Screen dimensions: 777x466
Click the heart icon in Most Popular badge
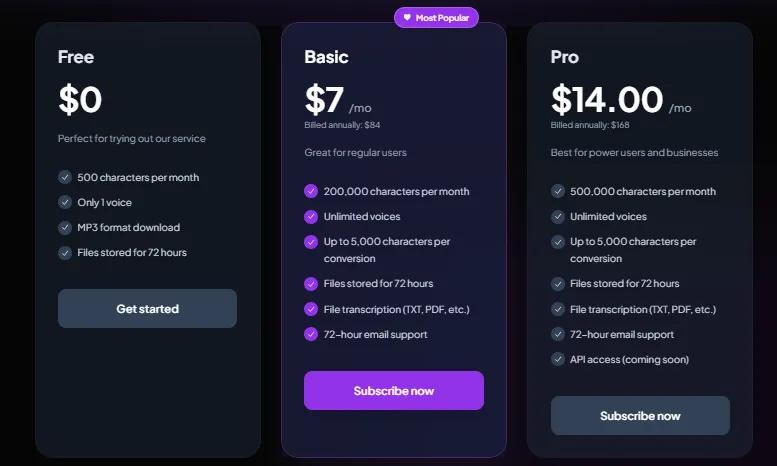click(x=407, y=18)
